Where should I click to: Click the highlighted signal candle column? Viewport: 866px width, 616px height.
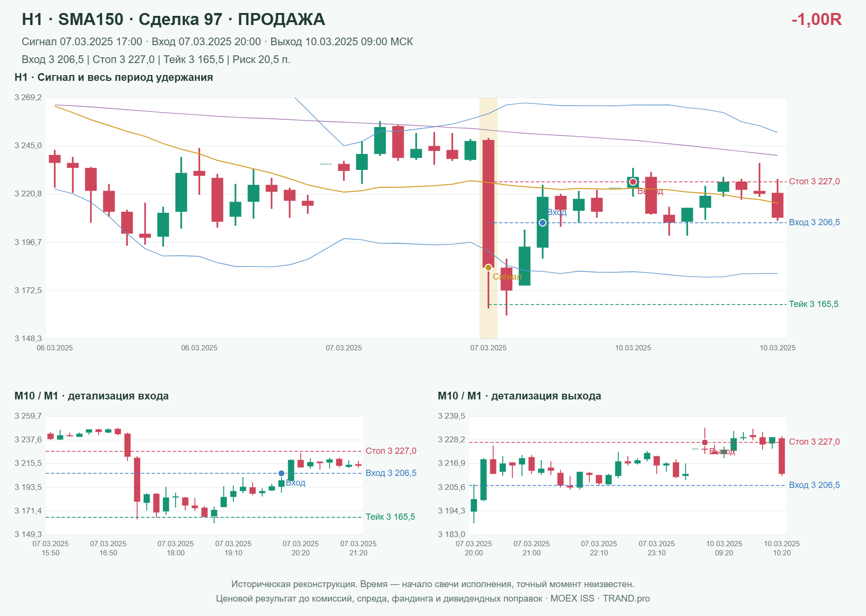(488, 218)
